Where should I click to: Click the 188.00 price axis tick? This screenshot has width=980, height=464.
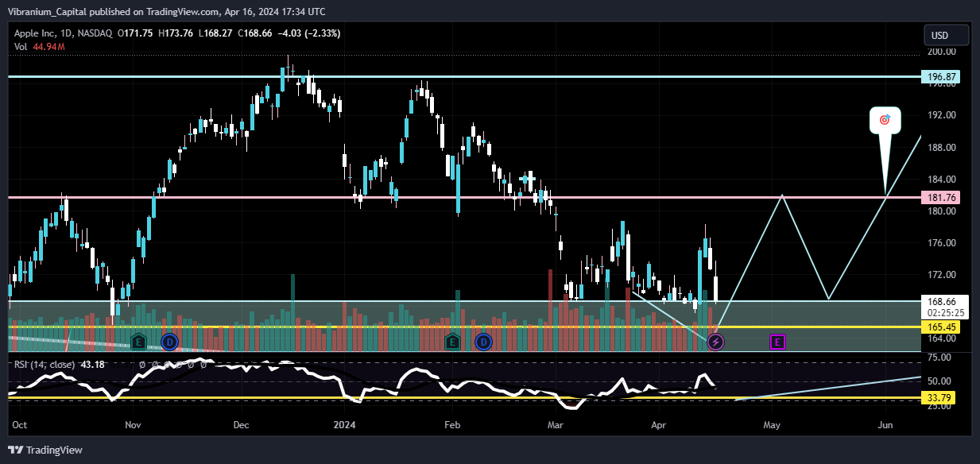[x=942, y=148]
